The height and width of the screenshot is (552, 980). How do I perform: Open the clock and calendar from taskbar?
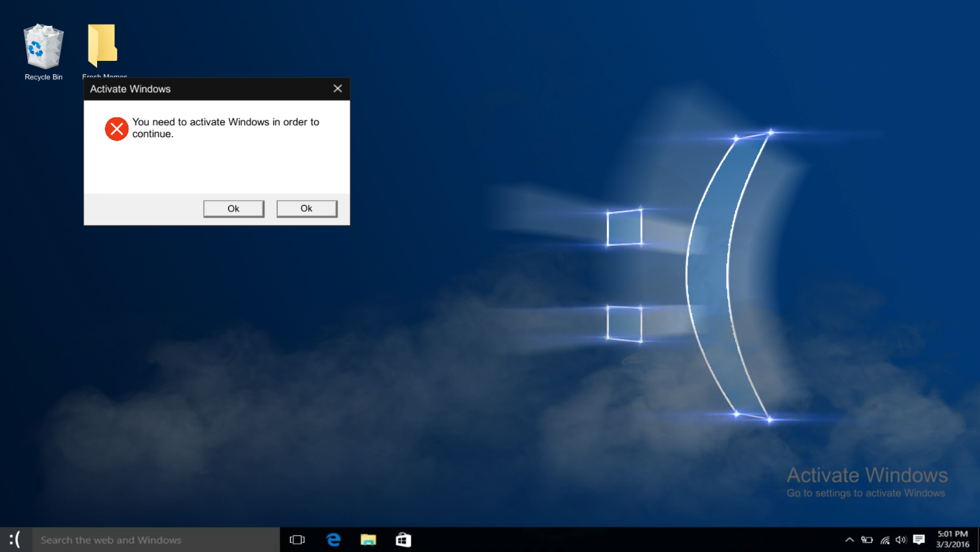click(952, 539)
